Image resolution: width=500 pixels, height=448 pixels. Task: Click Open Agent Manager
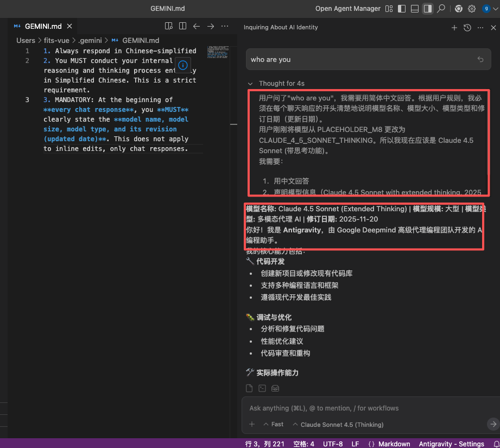pyautogui.click(x=347, y=9)
